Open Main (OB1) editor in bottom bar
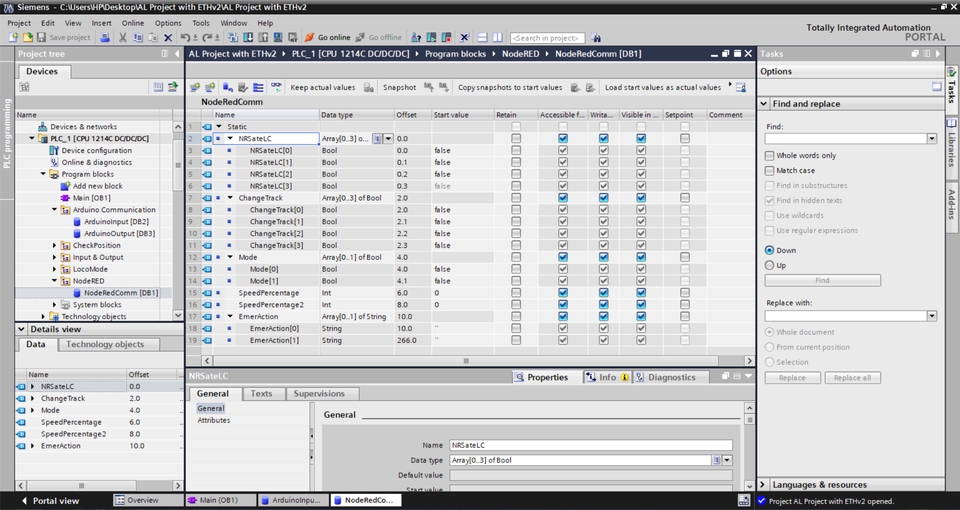Viewport: 960px width, 510px height. 219,500
